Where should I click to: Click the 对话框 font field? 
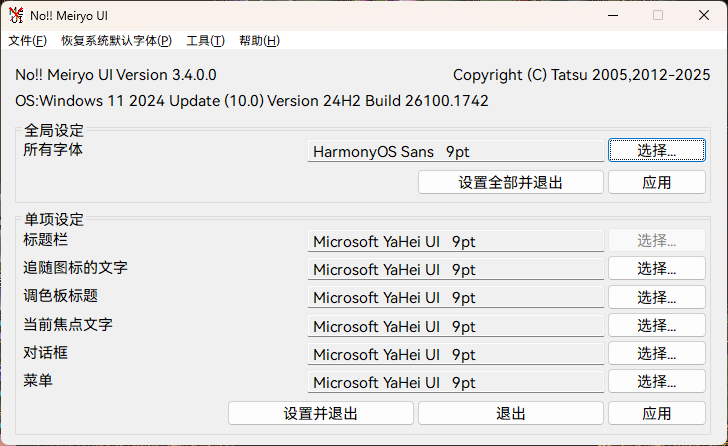point(456,355)
